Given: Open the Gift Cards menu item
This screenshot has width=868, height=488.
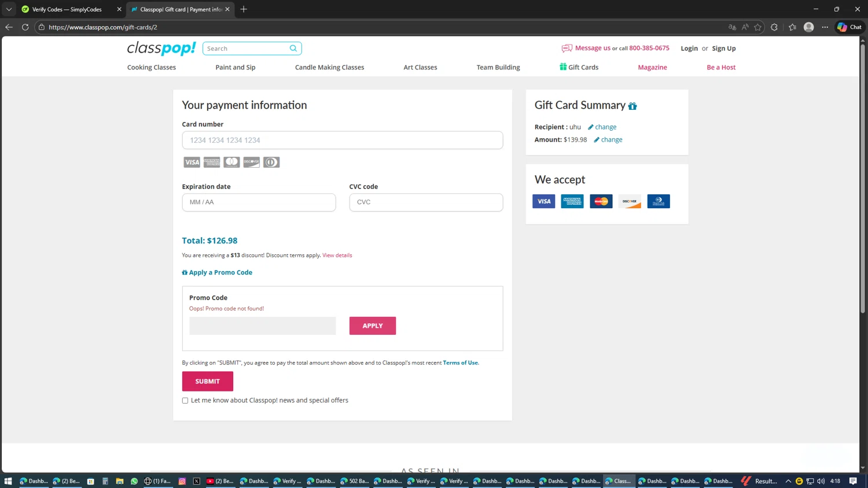Looking at the screenshot, I should [579, 68].
